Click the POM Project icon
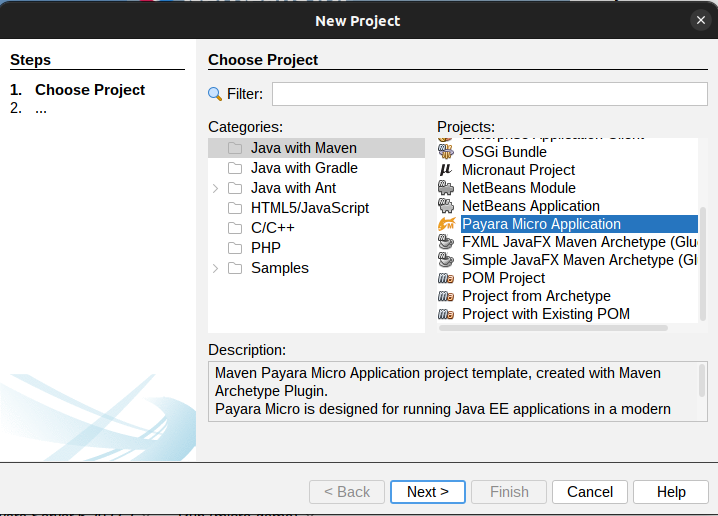718x516 pixels. 446,278
